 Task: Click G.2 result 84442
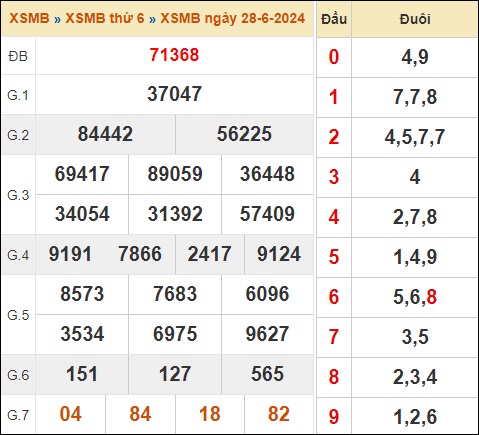[105, 134]
